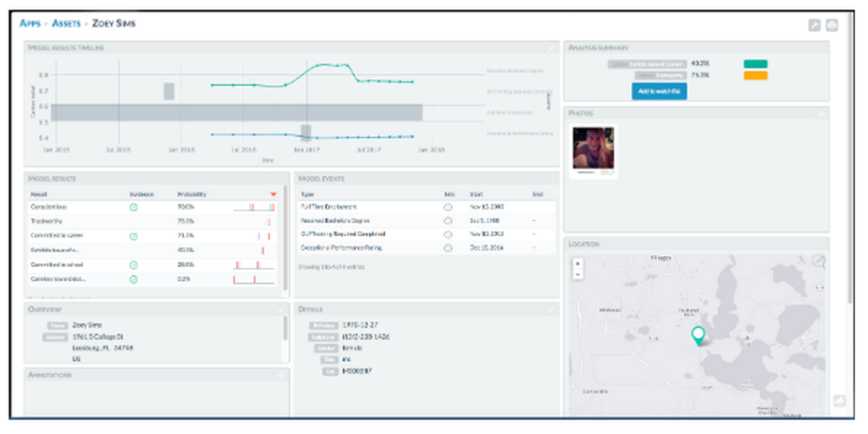
Task: Click evidence check icon for Careless row
Action: coord(134,279)
